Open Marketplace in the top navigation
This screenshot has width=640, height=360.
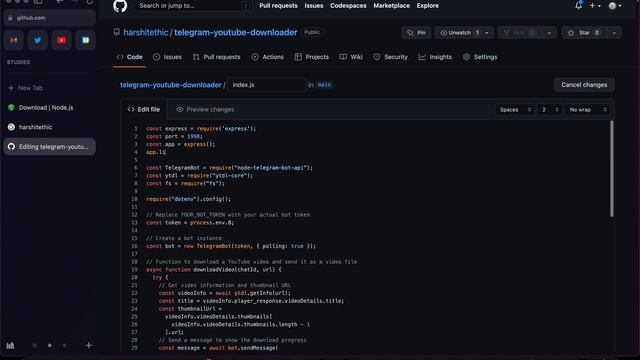pyautogui.click(x=391, y=6)
